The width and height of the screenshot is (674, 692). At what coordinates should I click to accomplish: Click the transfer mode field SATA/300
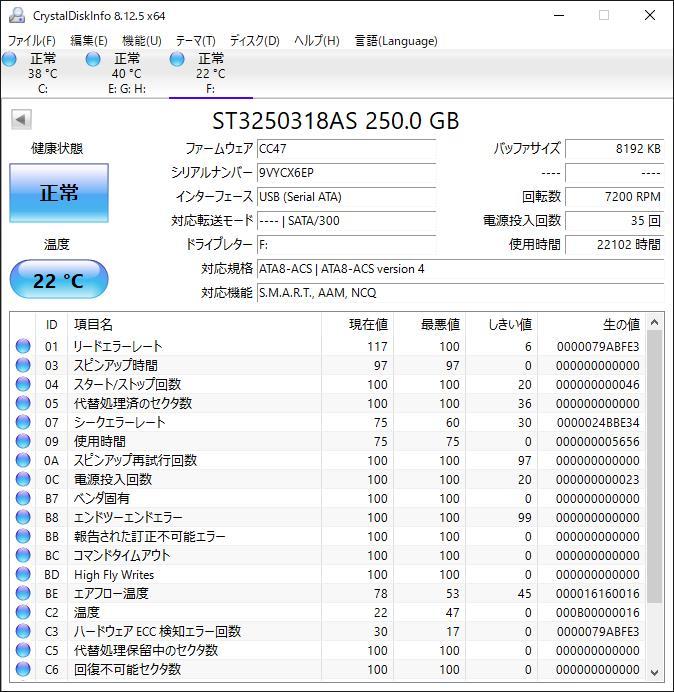(346, 220)
